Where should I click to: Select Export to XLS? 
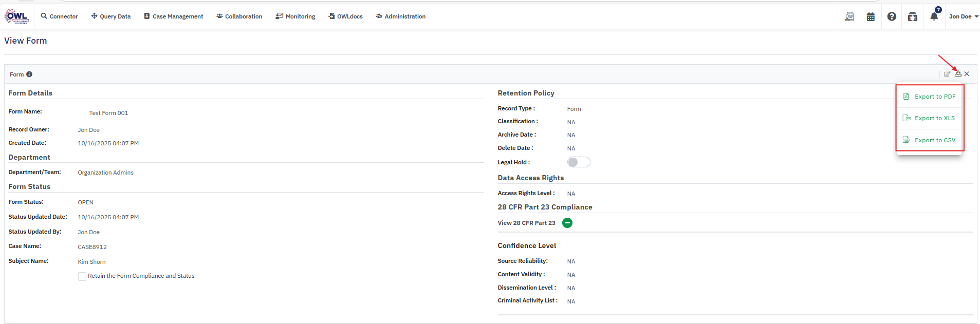[x=934, y=118]
